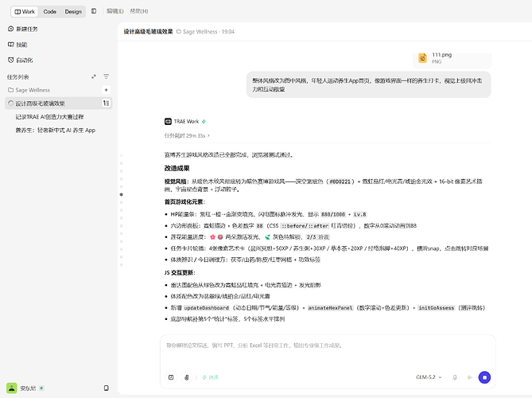This screenshot has height=398, width=532.
Task: Click the device icon at sidebar bottom
Action: pos(107,388)
